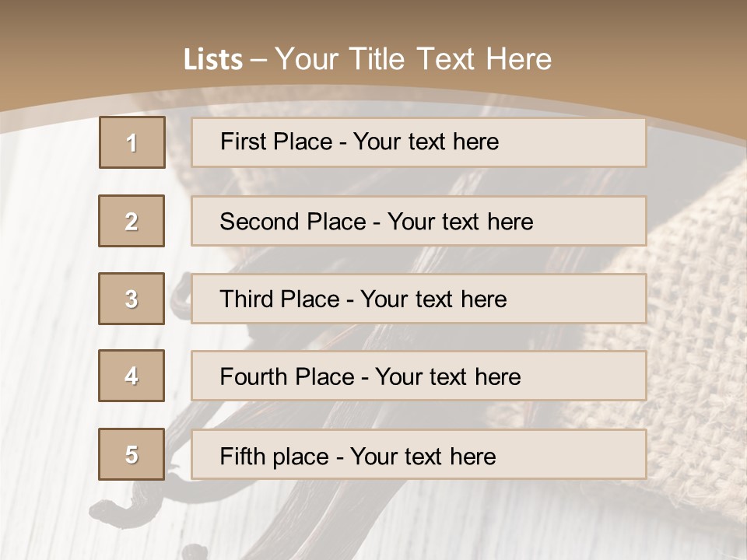Image resolution: width=747 pixels, height=560 pixels.
Task: Select the Fourth Place text bar
Action: click(x=419, y=376)
